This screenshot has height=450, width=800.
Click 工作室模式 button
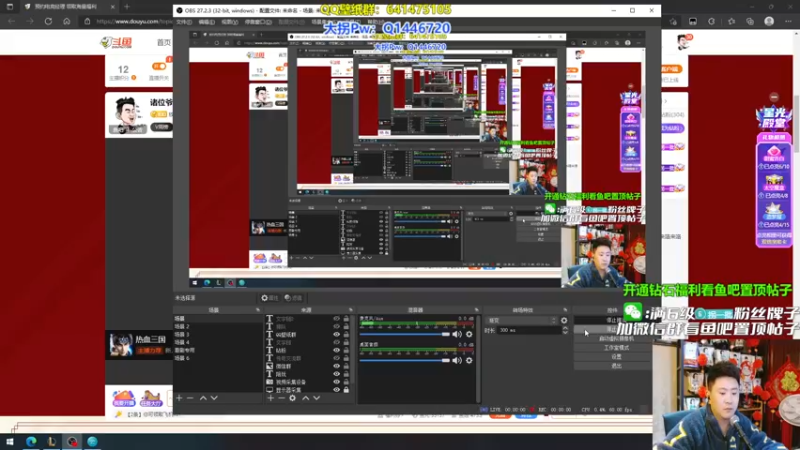[616, 347]
